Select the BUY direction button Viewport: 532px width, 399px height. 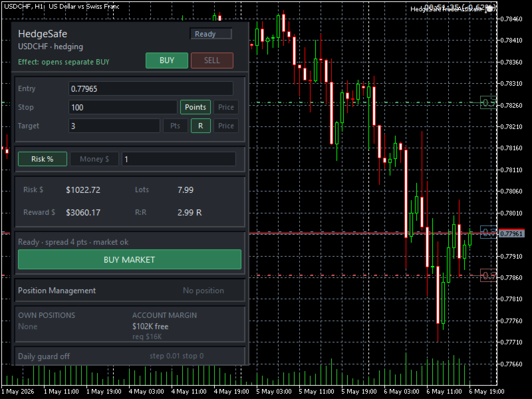[x=167, y=61]
